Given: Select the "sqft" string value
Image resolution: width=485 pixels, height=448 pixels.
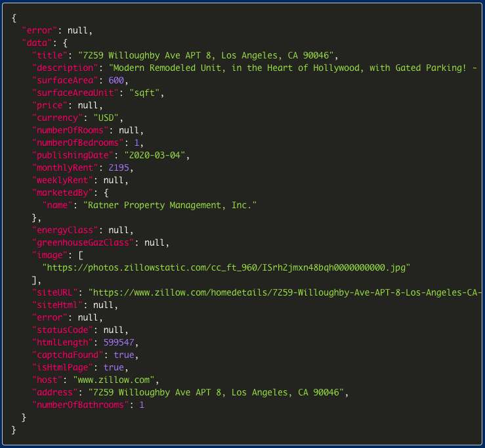Looking at the screenshot, I should tap(144, 93).
